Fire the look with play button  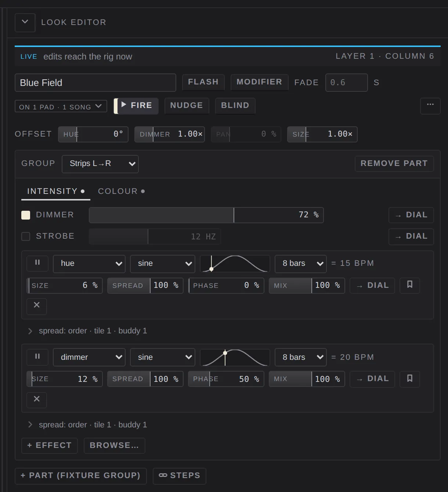pos(136,106)
